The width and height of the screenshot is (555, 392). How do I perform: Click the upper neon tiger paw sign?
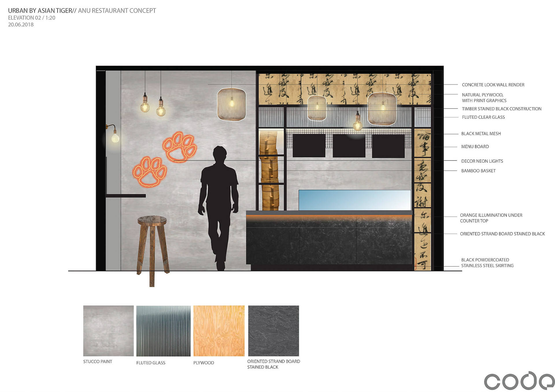tap(180, 147)
